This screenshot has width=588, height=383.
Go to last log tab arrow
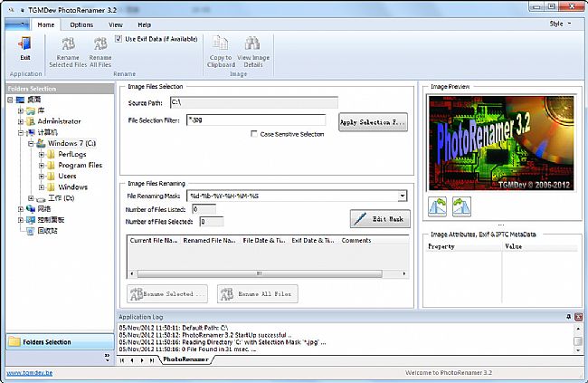coord(151,360)
